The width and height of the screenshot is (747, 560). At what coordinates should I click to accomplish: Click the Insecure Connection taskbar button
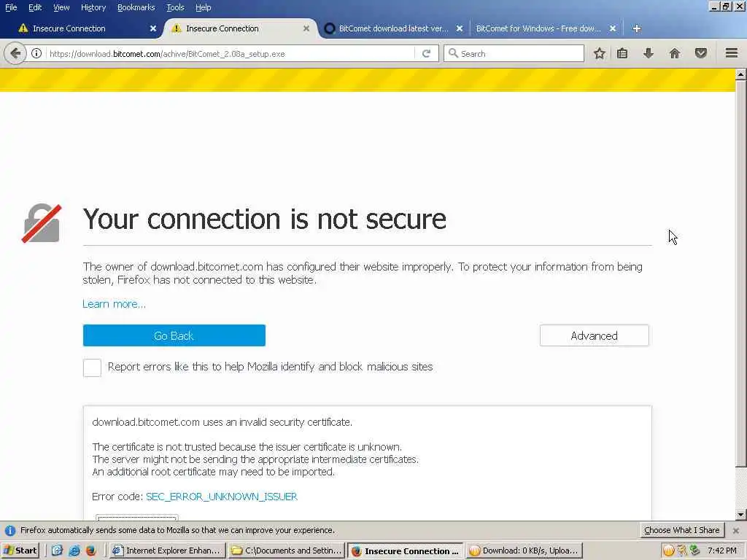tap(406, 551)
